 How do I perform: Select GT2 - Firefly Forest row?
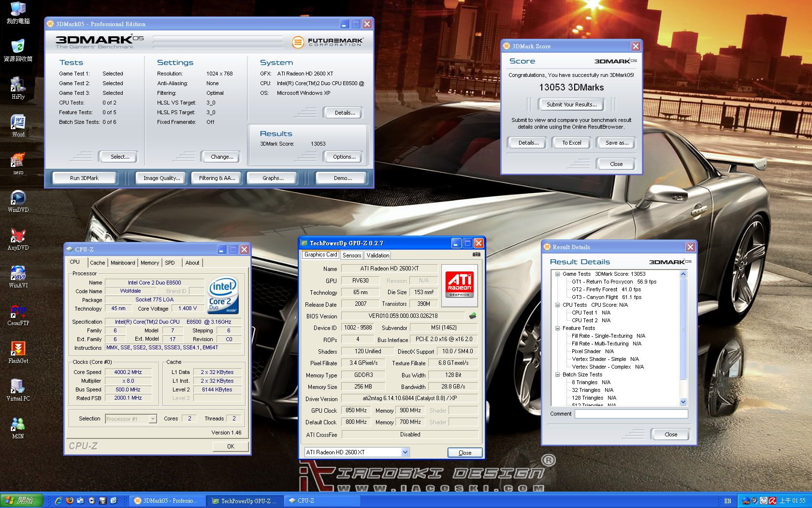click(x=606, y=289)
